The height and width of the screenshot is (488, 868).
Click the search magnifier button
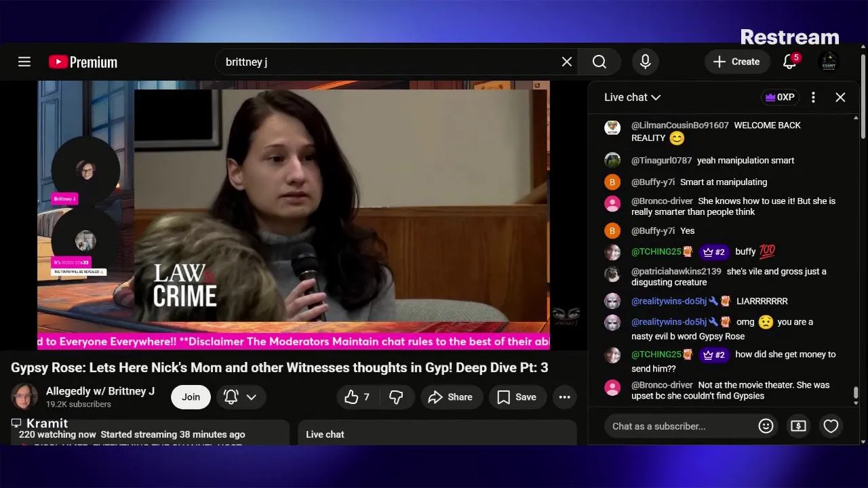599,62
